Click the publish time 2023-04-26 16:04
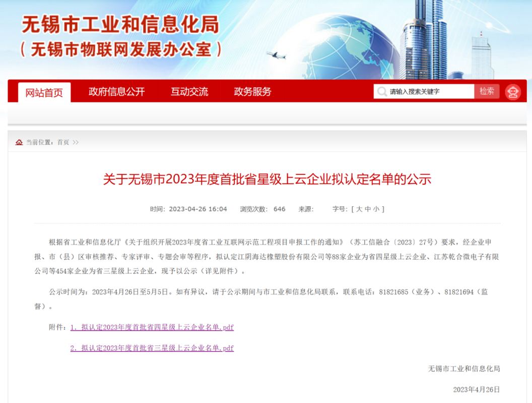The height and width of the screenshot is (403, 532). (x=198, y=209)
